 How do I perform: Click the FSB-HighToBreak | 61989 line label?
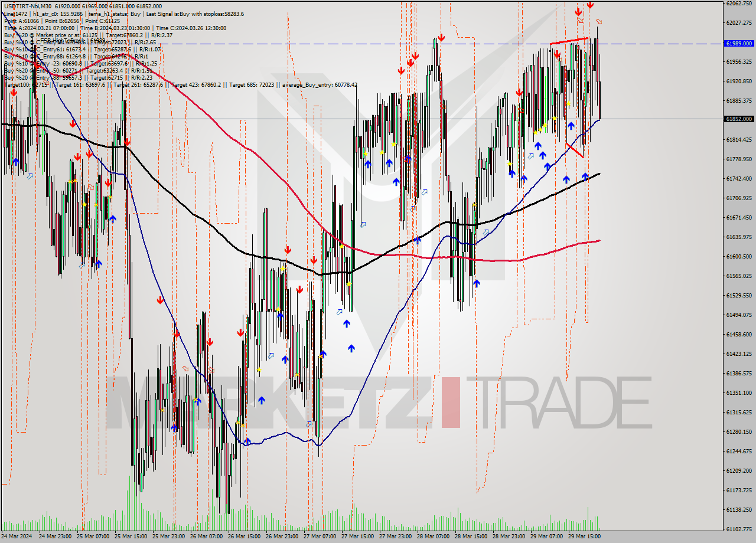pyautogui.click(x=72, y=41)
